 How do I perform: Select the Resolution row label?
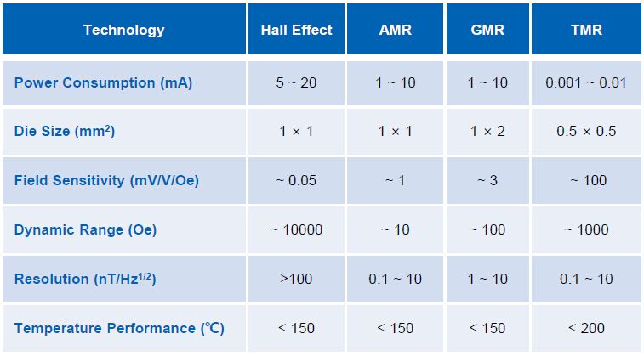pos(85,279)
